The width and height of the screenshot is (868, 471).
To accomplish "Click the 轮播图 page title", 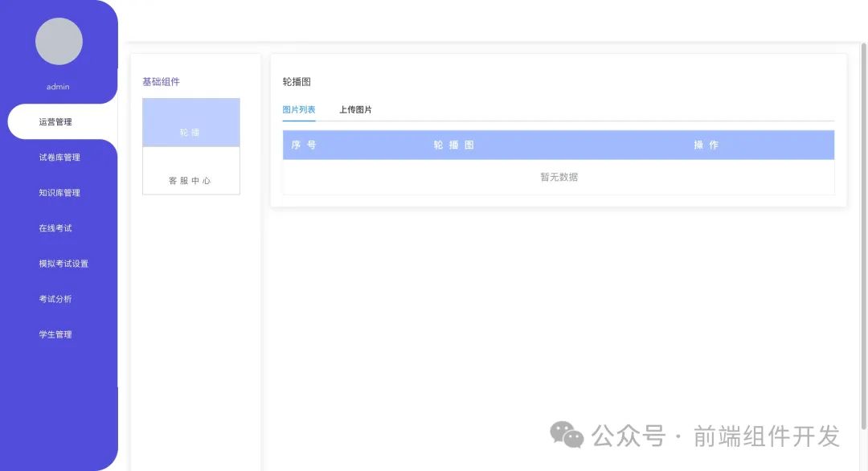I will 297,80.
